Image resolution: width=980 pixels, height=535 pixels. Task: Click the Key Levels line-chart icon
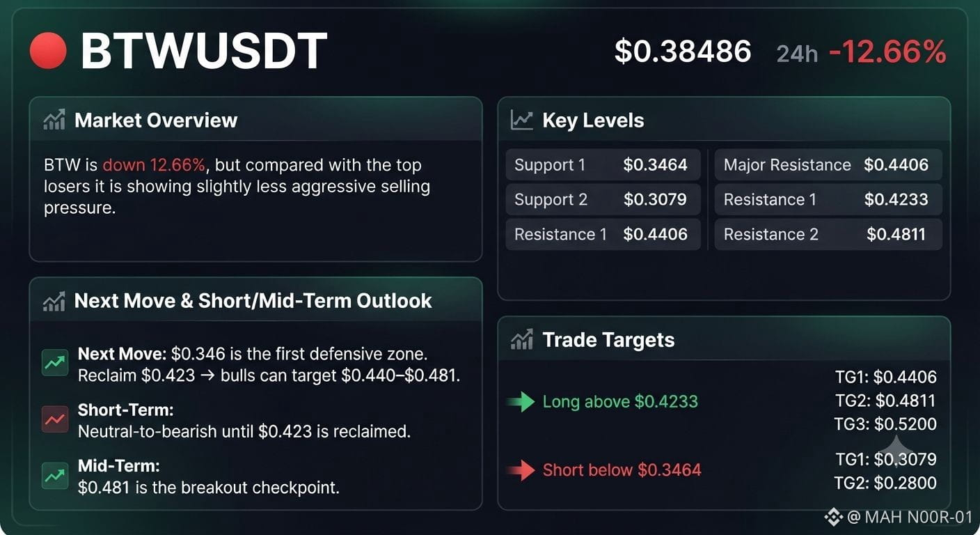[x=522, y=120]
